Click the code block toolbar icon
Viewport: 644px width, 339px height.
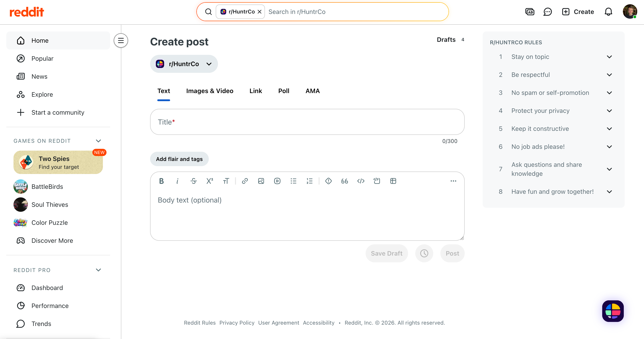point(377,181)
